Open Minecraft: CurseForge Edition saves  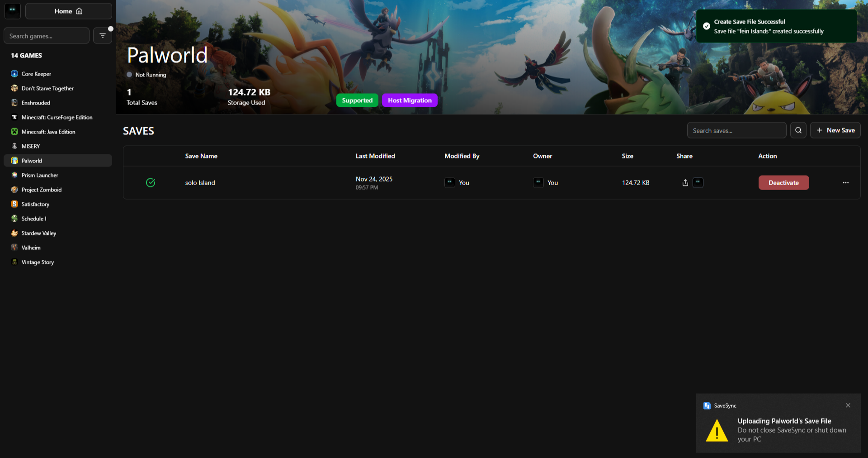coord(58,117)
